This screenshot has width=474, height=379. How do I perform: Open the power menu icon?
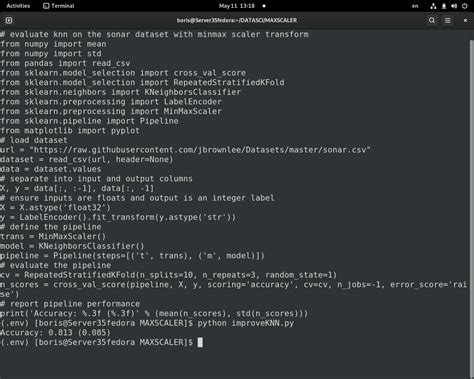pos(465,6)
